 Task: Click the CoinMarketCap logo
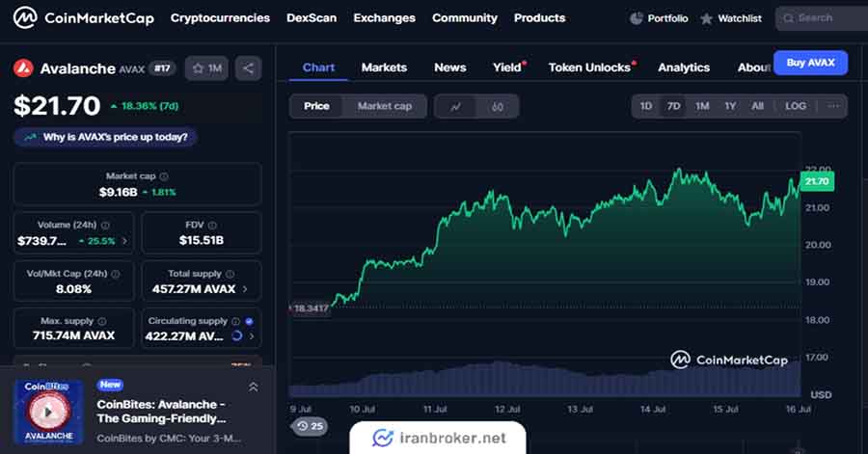(x=84, y=17)
